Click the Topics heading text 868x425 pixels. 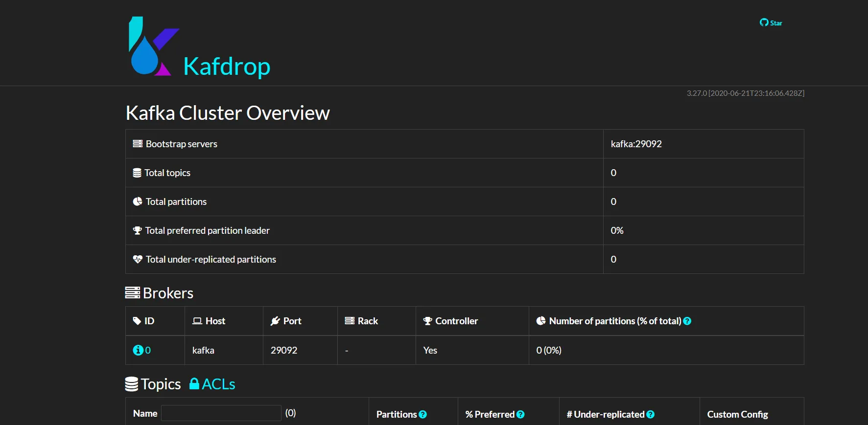point(161,384)
